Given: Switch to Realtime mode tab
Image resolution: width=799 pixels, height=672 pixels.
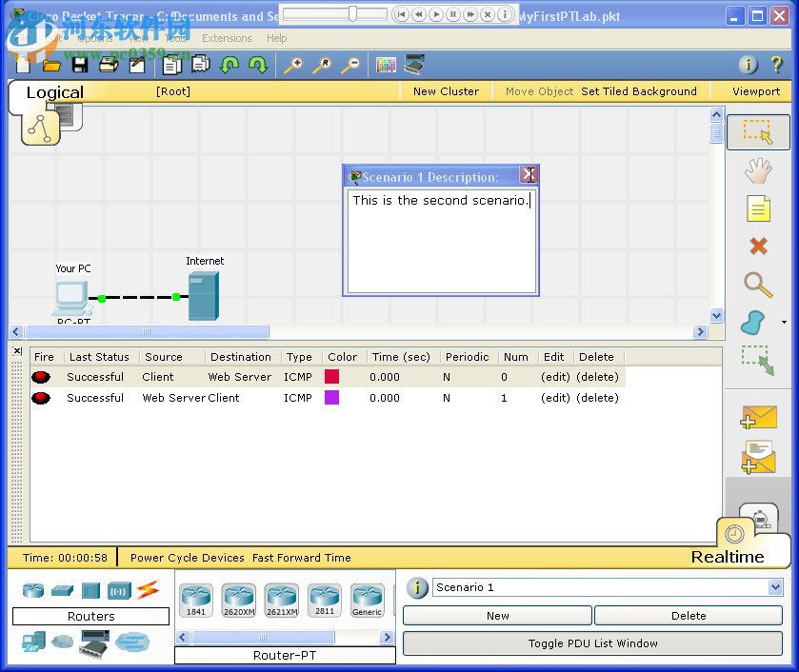Looking at the screenshot, I should 728,557.
